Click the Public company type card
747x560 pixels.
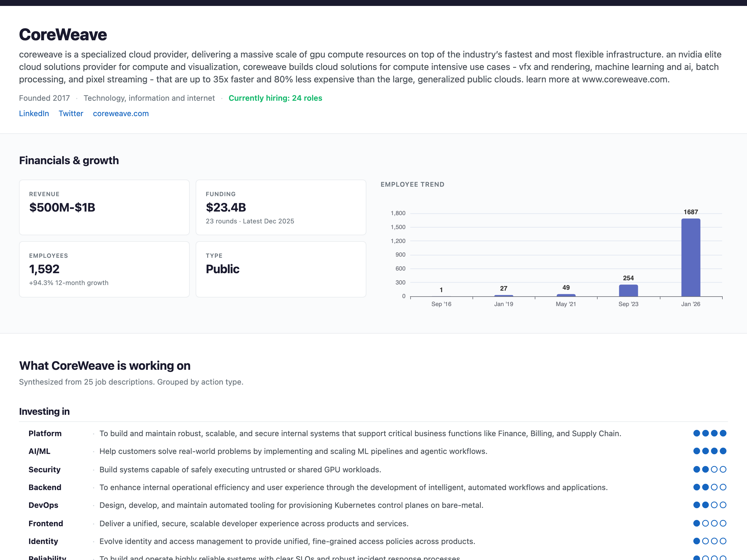[x=281, y=269]
